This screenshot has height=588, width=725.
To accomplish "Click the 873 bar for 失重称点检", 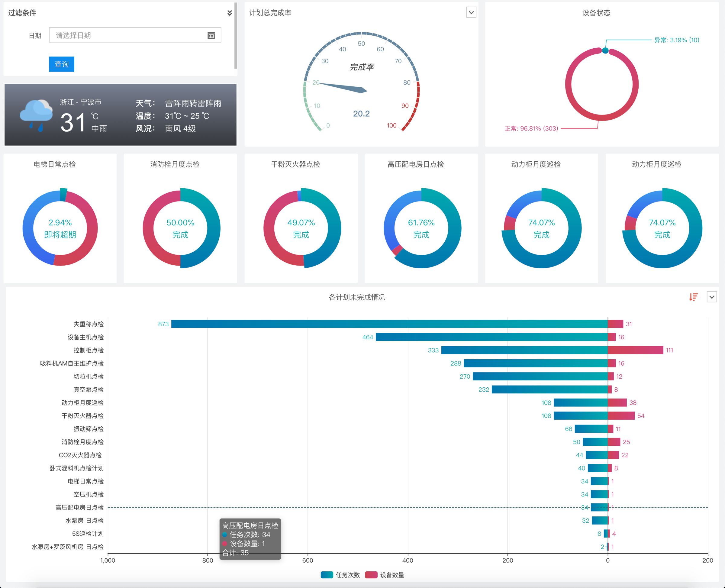I will [389, 324].
